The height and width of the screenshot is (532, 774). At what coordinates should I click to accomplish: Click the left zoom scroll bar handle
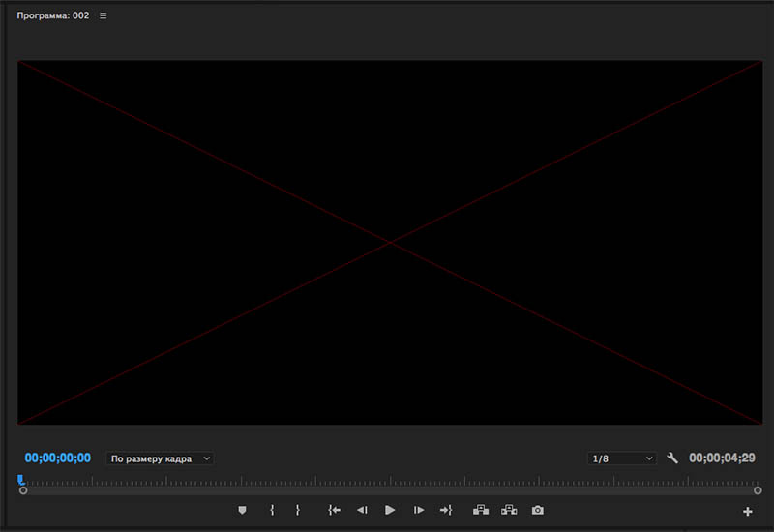[23, 490]
